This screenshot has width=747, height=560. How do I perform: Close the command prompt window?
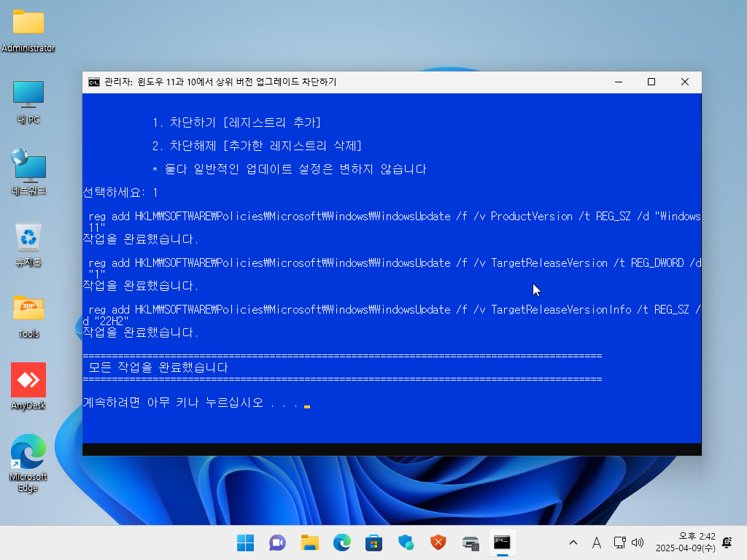(x=684, y=82)
